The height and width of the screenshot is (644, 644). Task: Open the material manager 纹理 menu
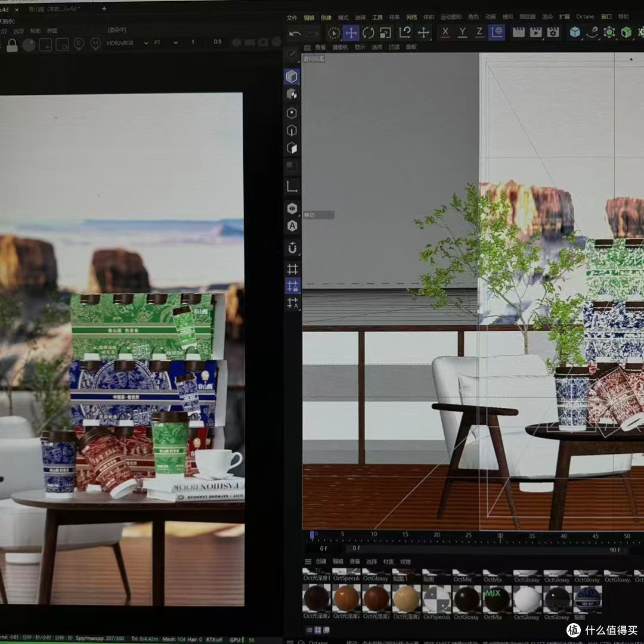click(x=405, y=562)
